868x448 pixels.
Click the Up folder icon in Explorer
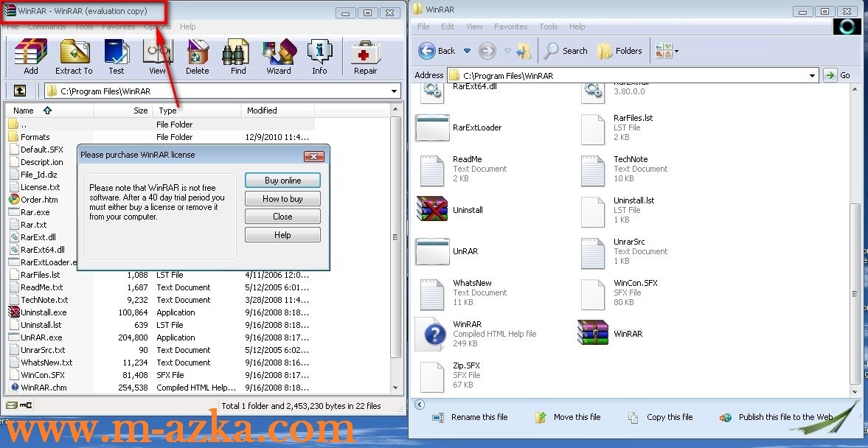pyautogui.click(x=523, y=51)
